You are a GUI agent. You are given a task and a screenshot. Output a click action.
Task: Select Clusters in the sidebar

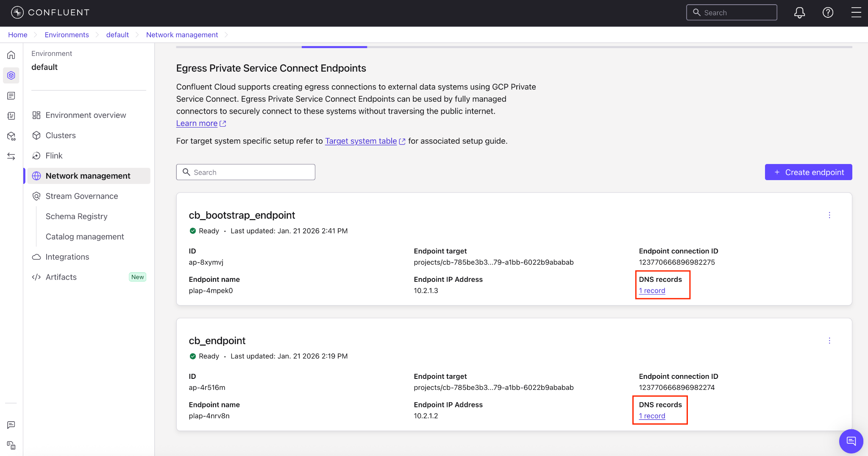click(61, 136)
